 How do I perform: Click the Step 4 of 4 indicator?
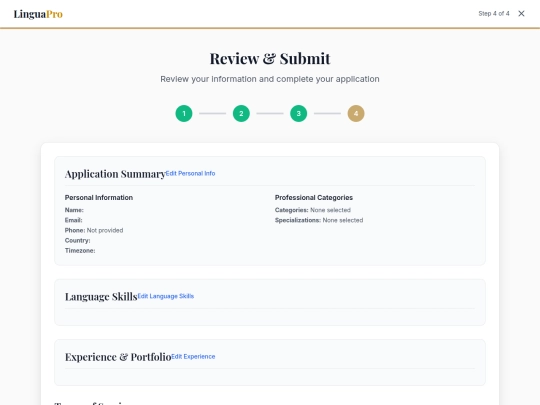(494, 13)
